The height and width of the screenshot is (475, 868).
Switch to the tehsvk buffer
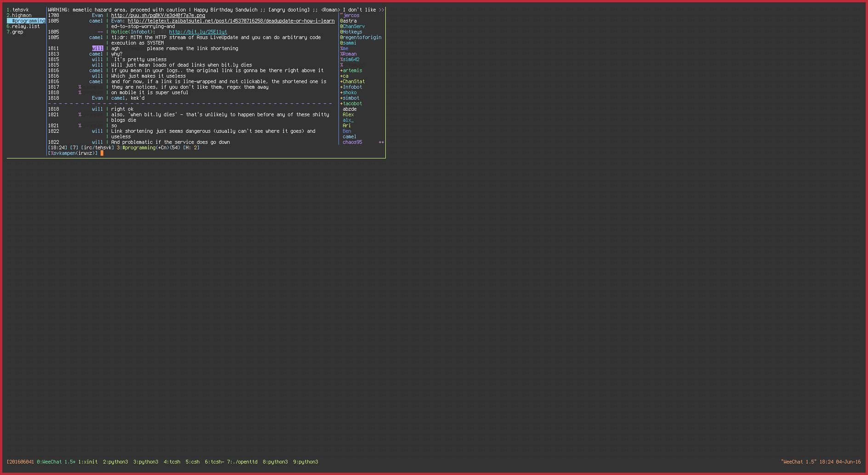coord(20,10)
